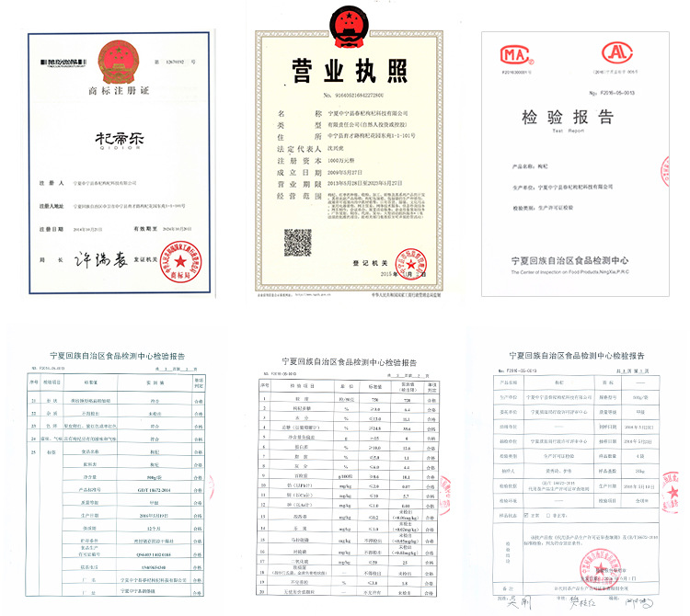Click the Test Report English subtitle
Image resolution: width=690 pixels, height=616 pixels.
[569, 131]
